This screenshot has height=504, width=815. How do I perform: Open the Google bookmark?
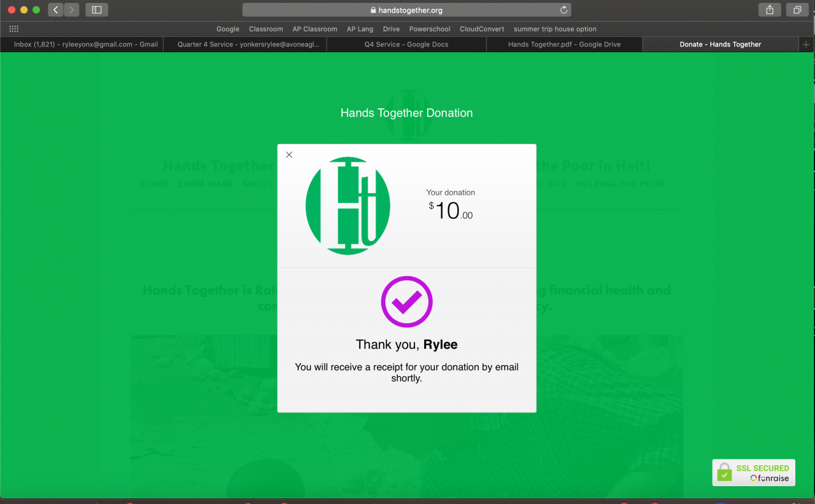[228, 29]
